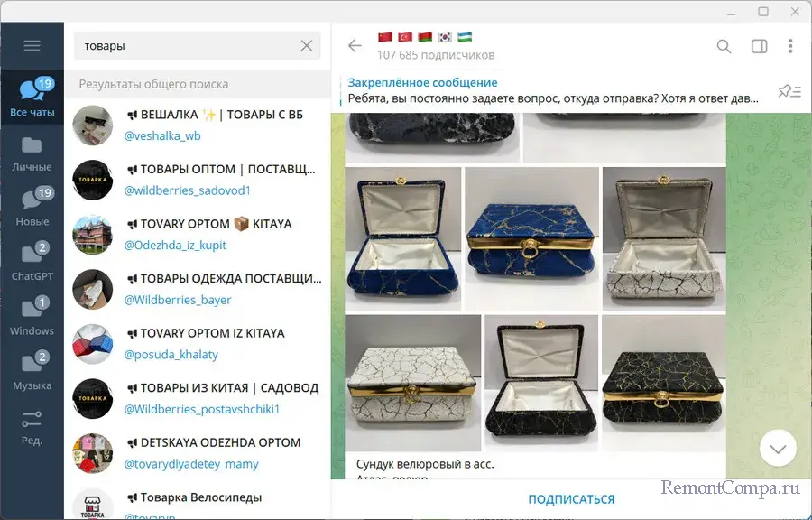
Task: Select the ChatGPT chat folder
Action: point(32,261)
